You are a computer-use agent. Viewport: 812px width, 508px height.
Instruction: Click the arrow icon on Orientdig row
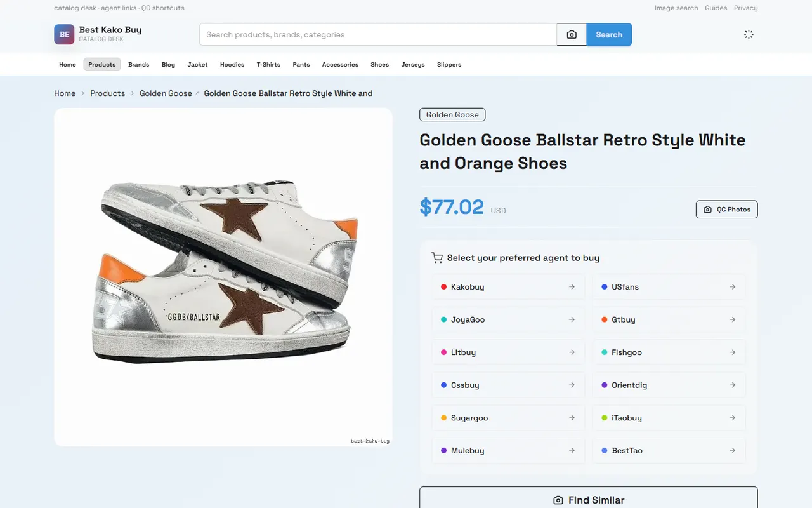[x=732, y=385]
